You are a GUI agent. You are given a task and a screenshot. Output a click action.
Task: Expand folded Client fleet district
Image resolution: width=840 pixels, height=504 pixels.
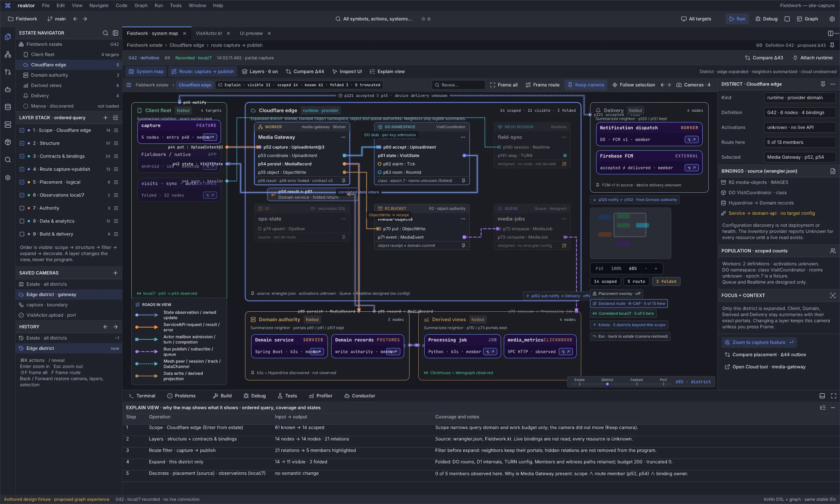click(x=183, y=111)
